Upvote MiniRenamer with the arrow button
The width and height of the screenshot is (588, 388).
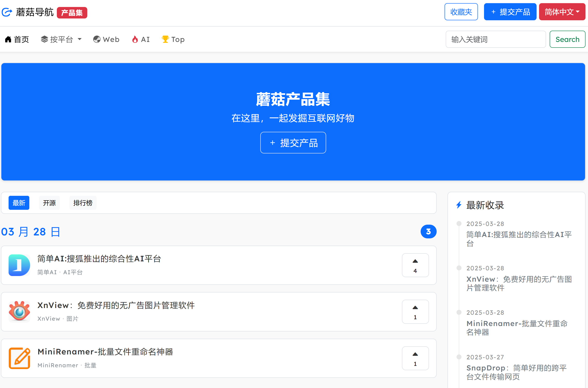point(415,358)
